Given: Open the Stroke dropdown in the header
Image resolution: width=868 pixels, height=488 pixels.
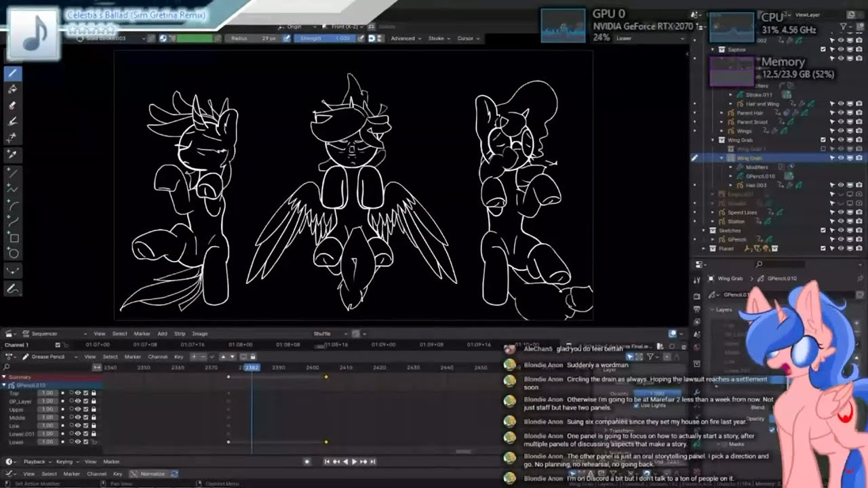Looking at the screenshot, I should click(x=439, y=39).
